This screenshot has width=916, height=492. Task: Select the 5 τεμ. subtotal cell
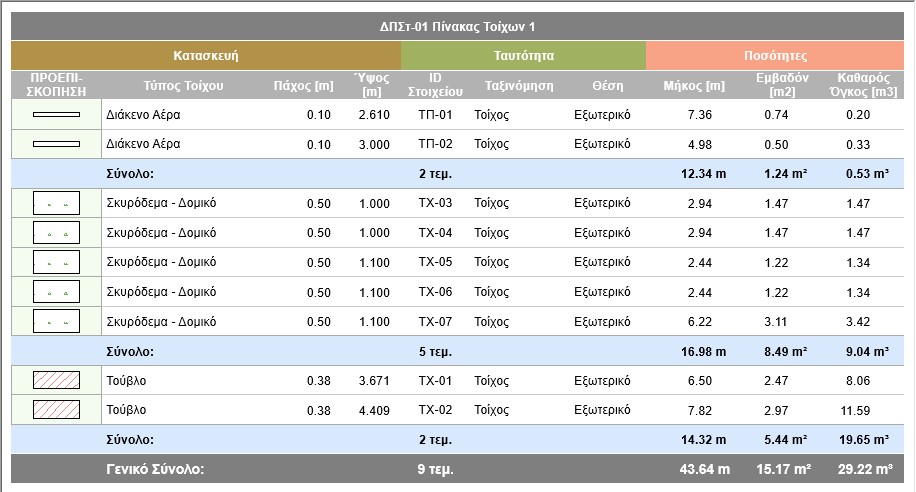[x=435, y=351]
